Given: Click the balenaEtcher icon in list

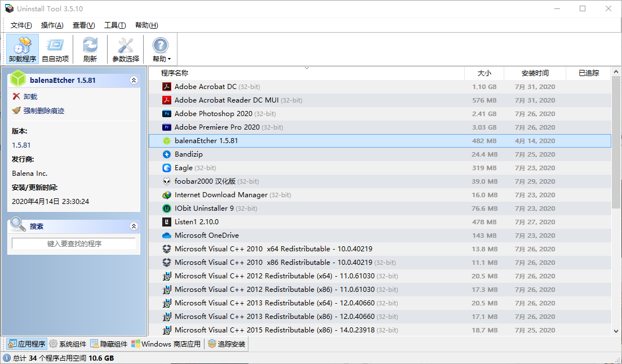Looking at the screenshot, I should 167,141.
